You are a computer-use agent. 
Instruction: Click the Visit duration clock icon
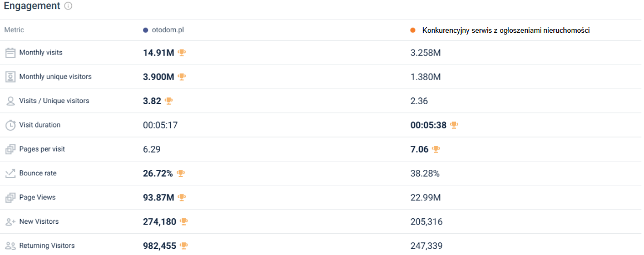pyautogui.click(x=10, y=125)
